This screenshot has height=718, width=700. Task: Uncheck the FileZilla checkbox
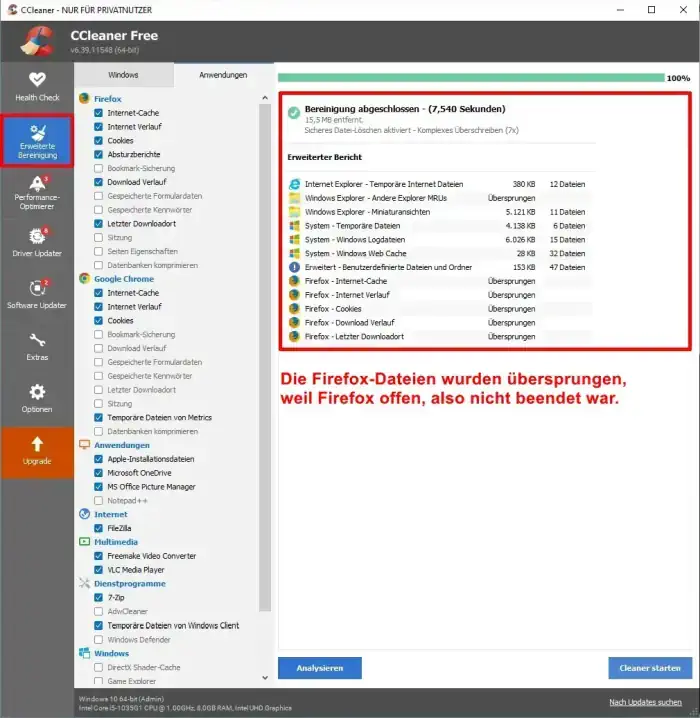pyautogui.click(x=98, y=528)
